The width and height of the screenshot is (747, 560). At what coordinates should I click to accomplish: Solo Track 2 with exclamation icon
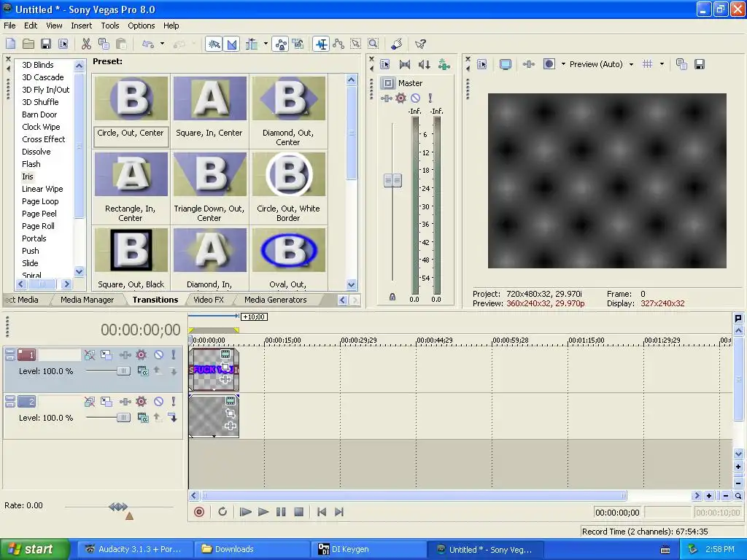174,402
